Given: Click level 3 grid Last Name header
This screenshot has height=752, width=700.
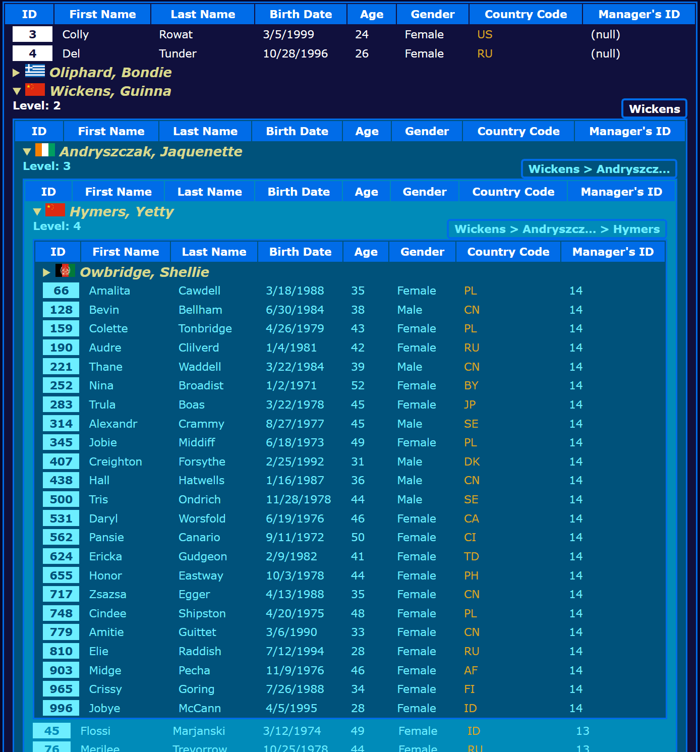Looking at the screenshot, I should (209, 192).
